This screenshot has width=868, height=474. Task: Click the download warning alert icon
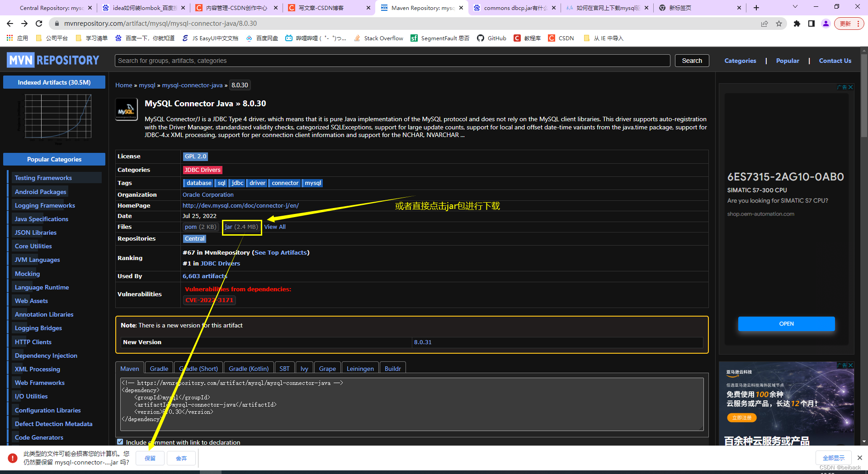coord(13,458)
